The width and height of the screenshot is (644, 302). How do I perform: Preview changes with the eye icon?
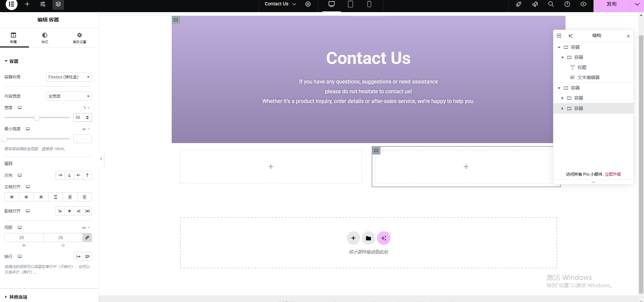click(583, 4)
